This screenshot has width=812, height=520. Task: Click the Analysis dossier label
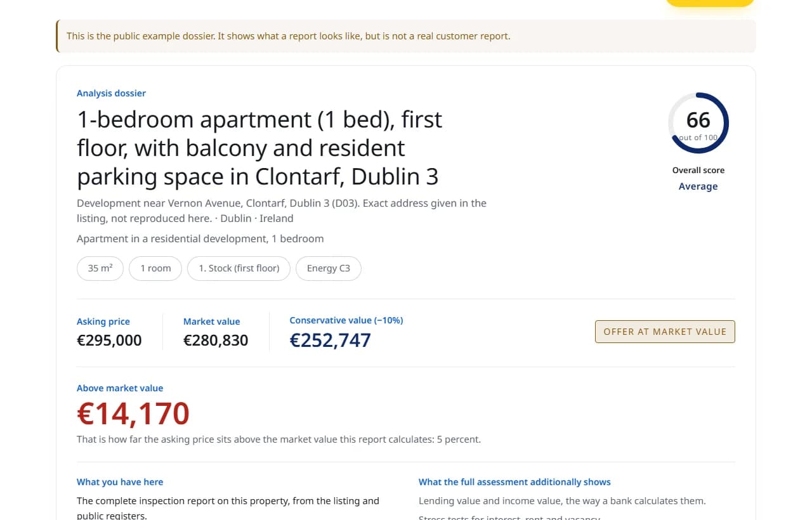coord(111,93)
